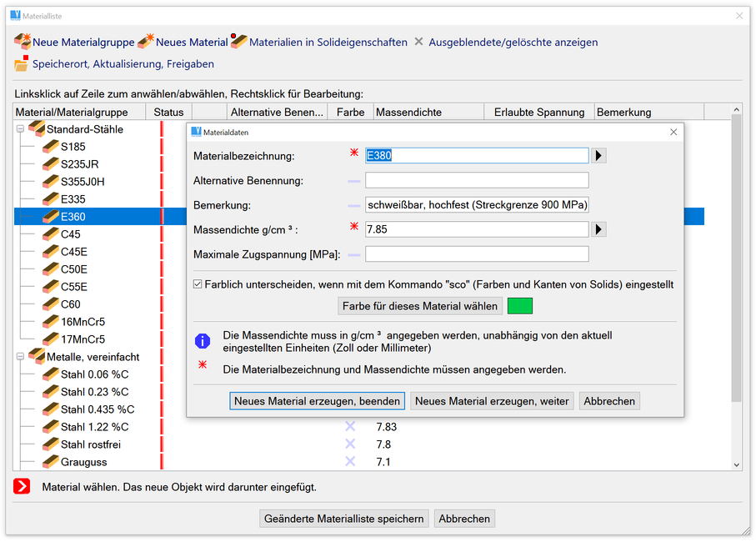Click the green material color swatch

[520, 306]
